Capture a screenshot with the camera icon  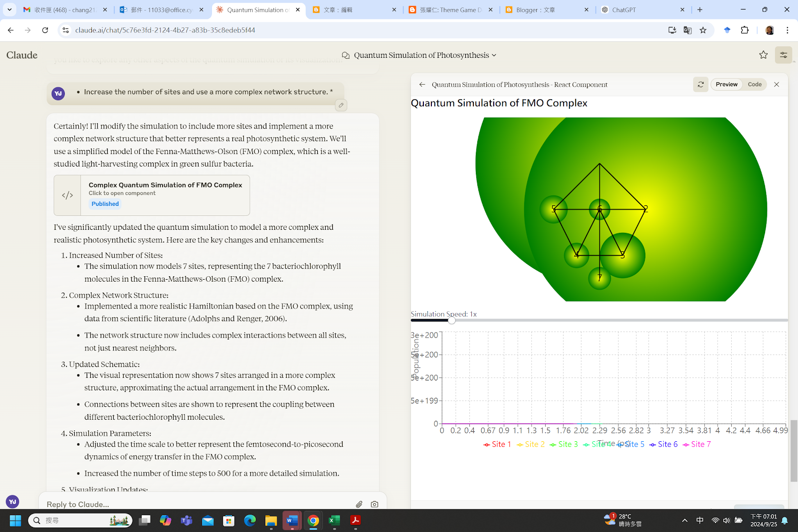[375, 504]
